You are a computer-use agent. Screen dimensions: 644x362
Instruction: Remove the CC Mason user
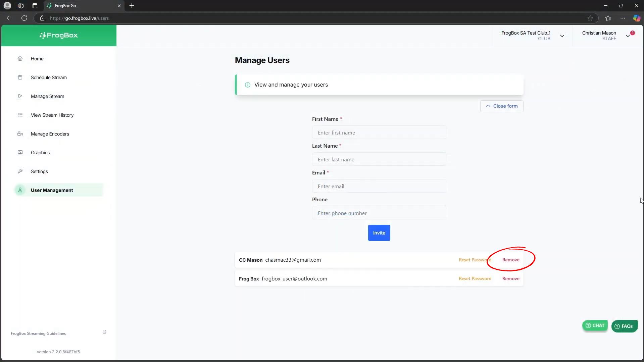click(x=511, y=260)
